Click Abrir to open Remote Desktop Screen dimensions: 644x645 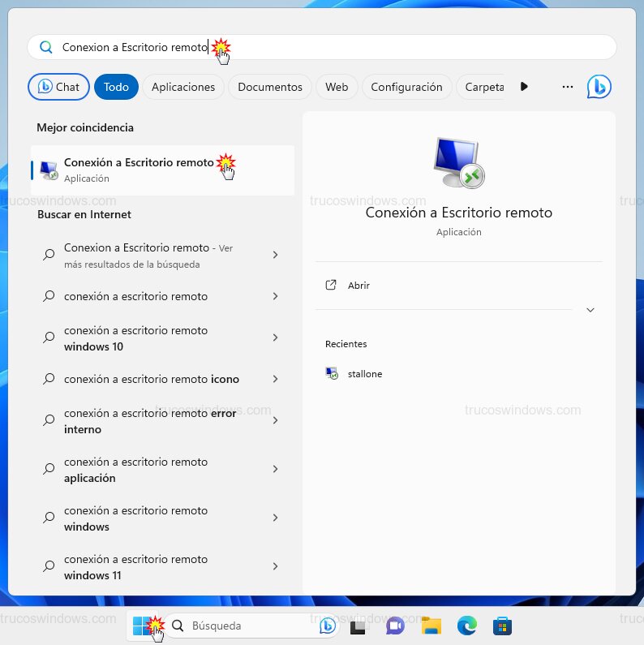pos(358,286)
